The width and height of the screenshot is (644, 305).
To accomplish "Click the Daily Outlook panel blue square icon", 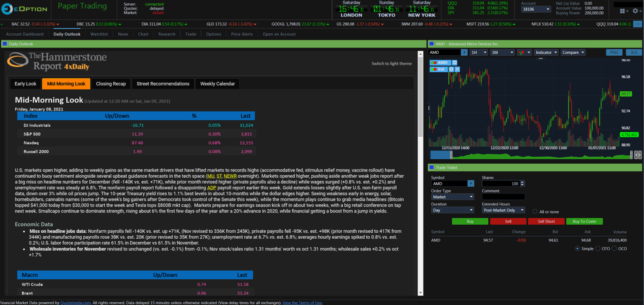I will [5, 44].
